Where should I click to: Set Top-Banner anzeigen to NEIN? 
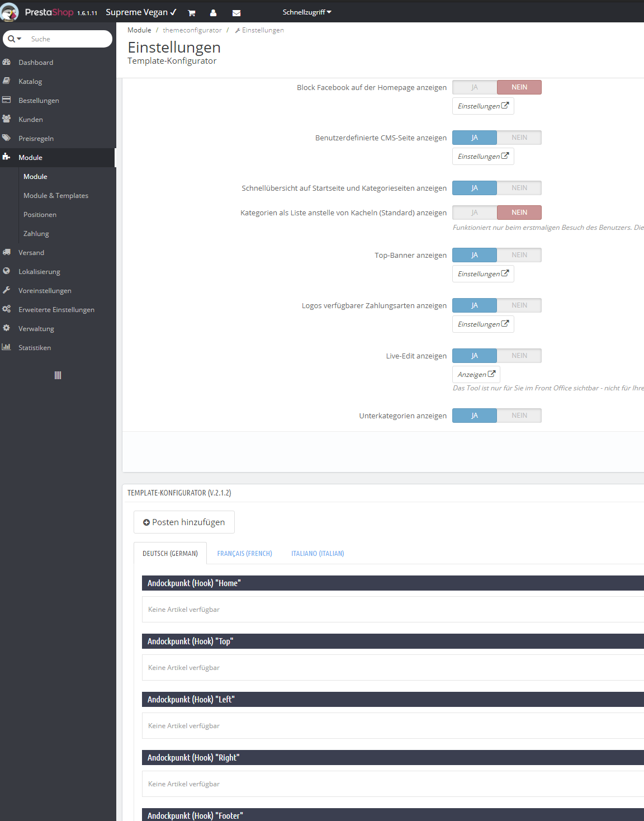click(x=519, y=255)
